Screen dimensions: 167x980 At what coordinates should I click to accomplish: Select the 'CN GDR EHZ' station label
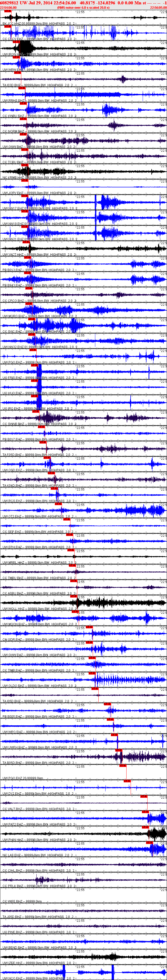click(12, 639)
